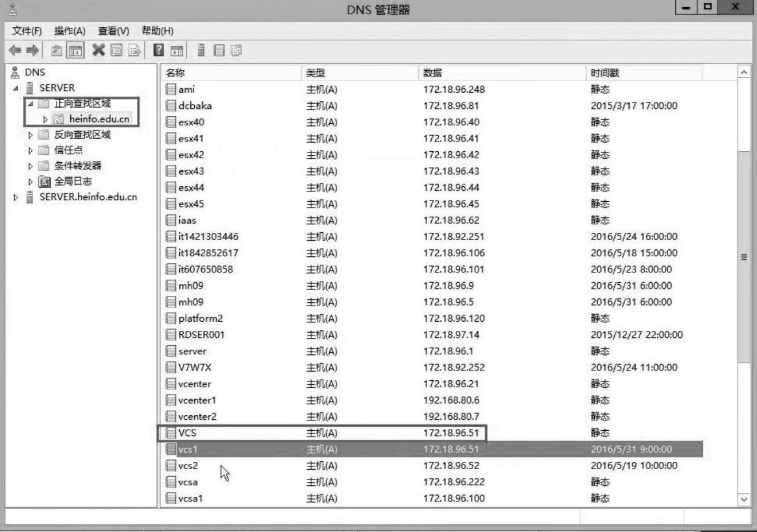Click the record icon for ami

pyautogui.click(x=170, y=90)
